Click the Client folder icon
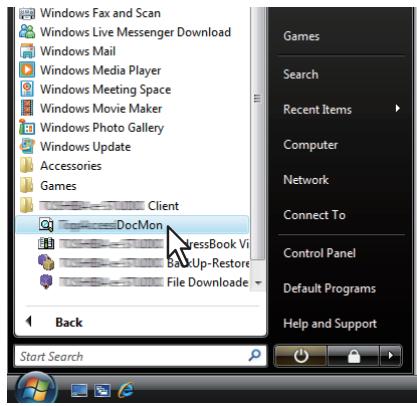Screen dimensions: 417x406 point(27,205)
